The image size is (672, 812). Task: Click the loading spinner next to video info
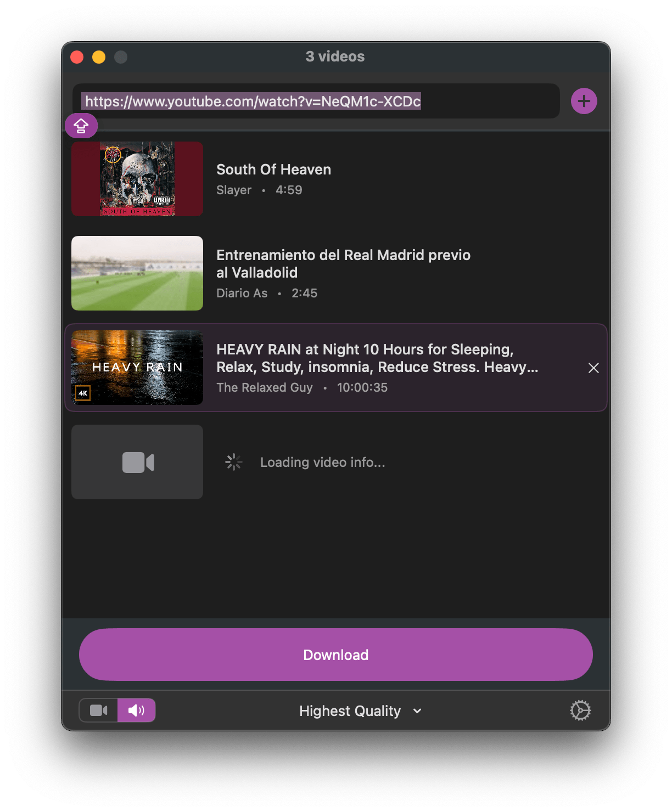click(233, 461)
